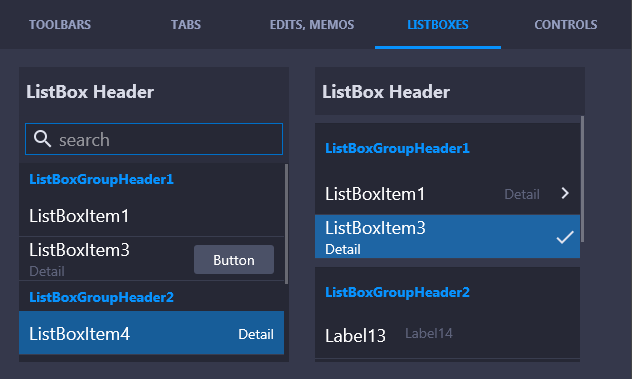632x379 pixels.
Task: Click ListBoxGroupHeader2 in the right listbox
Action: tap(397, 292)
